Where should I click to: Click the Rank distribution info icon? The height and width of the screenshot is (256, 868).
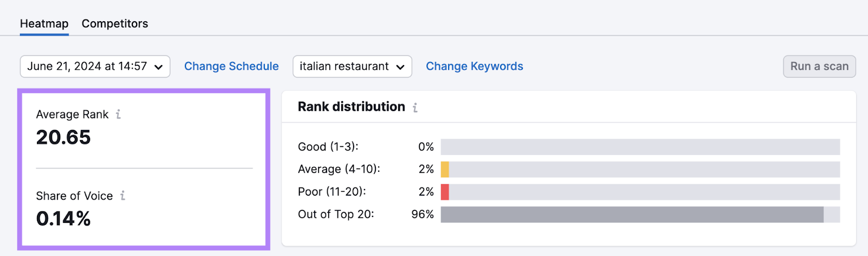(x=415, y=108)
